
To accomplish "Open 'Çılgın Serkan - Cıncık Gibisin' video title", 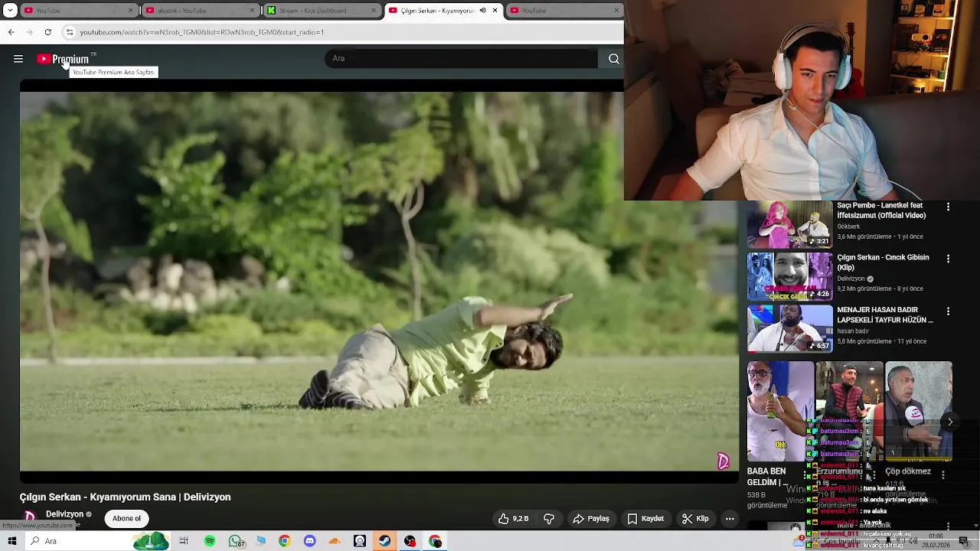I will tap(883, 262).
